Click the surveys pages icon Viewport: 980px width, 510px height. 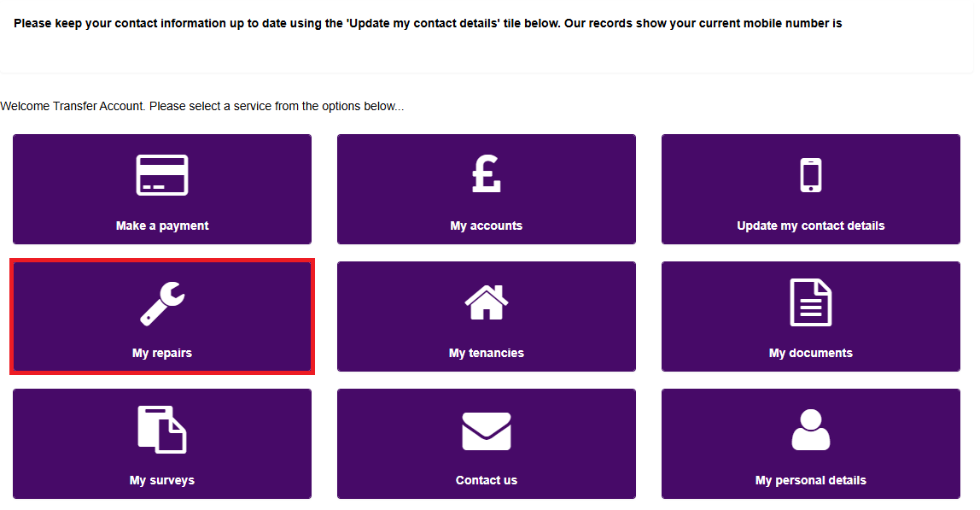tap(162, 430)
